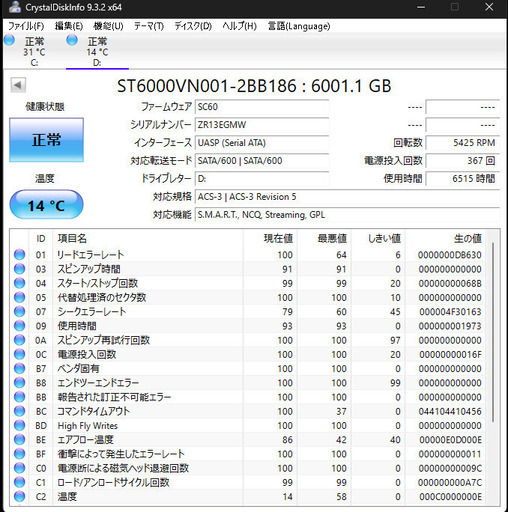Click the blue 正常 health status button

[46, 140]
